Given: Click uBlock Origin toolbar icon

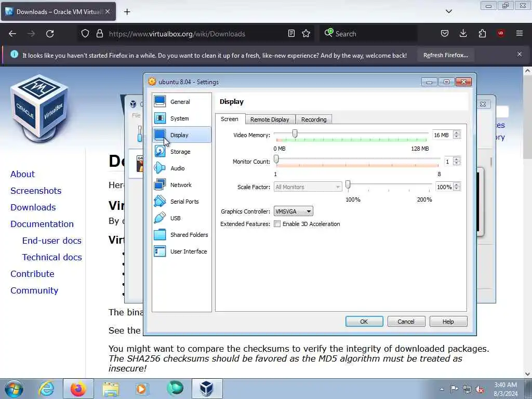Looking at the screenshot, I should point(501,33).
